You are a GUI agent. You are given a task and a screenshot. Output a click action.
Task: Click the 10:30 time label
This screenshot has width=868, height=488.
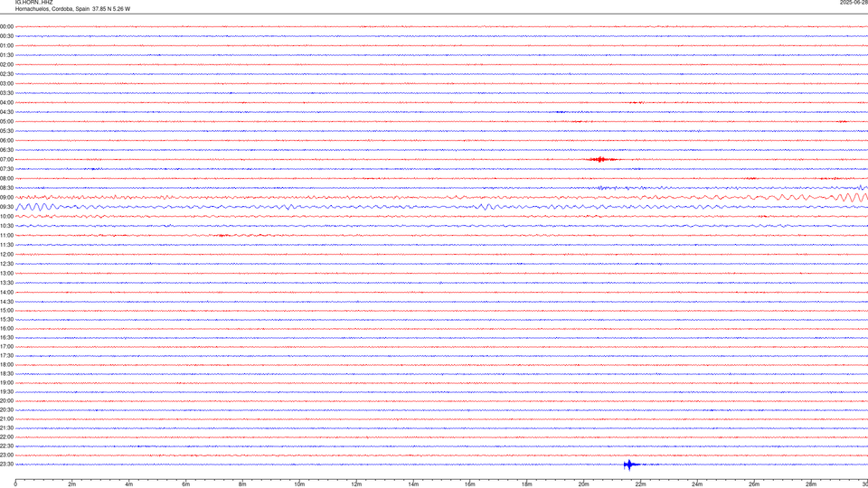(6, 226)
